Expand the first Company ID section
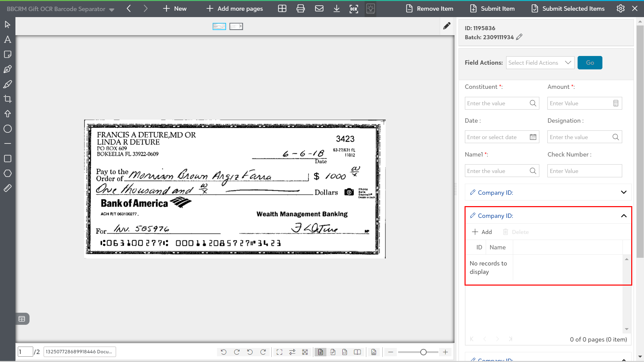Screen dimensions: 644x362 pyautogui.click(x=624, y=192)
